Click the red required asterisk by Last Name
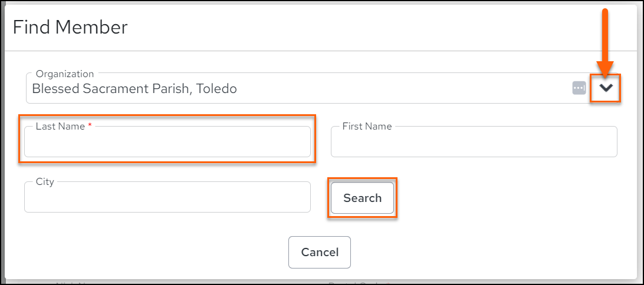This screenshot has width=644, height=285. pos(90,125)
